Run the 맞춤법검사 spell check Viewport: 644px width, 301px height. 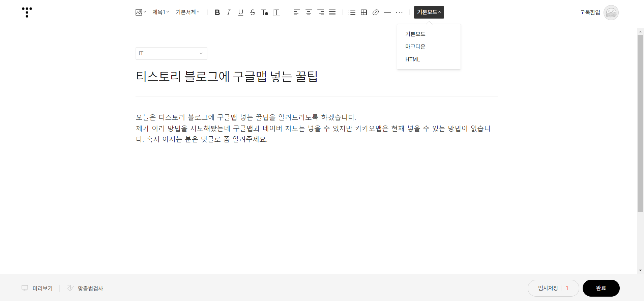click(x=85, y=288)
